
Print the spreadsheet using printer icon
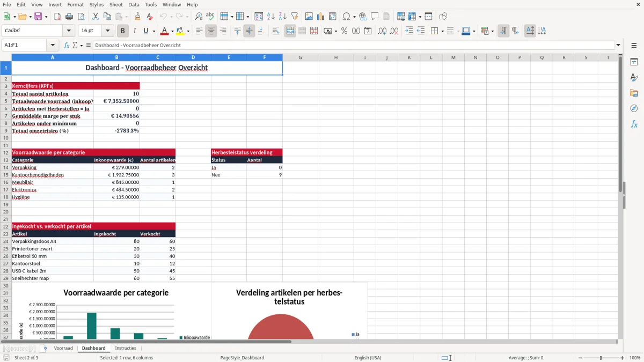click(69, 17)
